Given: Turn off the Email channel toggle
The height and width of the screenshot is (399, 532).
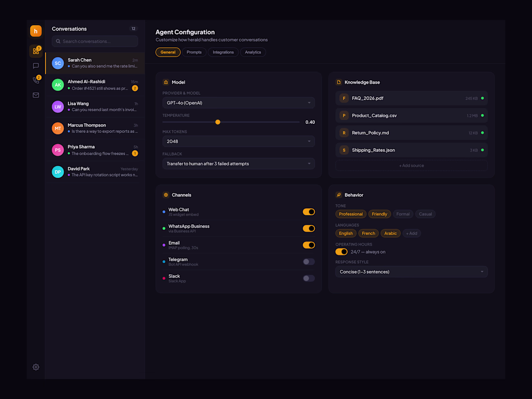Looking at the screenshot, I should click(x=309, y=245).
